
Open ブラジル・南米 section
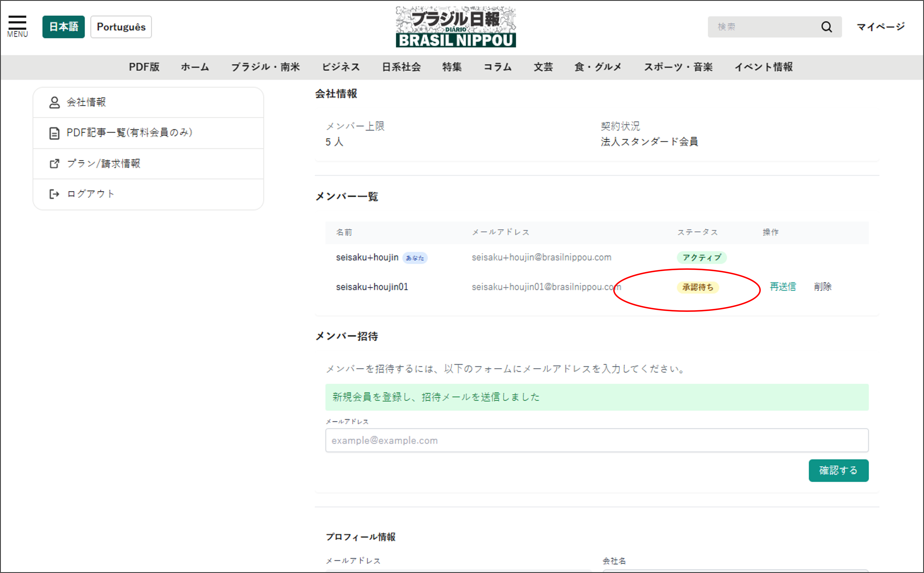click(x=265, y=67)
